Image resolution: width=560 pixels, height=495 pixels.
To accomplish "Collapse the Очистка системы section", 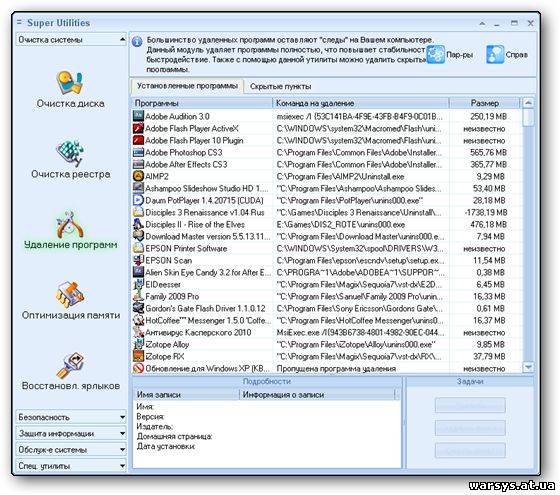I will tap(71, 39).
